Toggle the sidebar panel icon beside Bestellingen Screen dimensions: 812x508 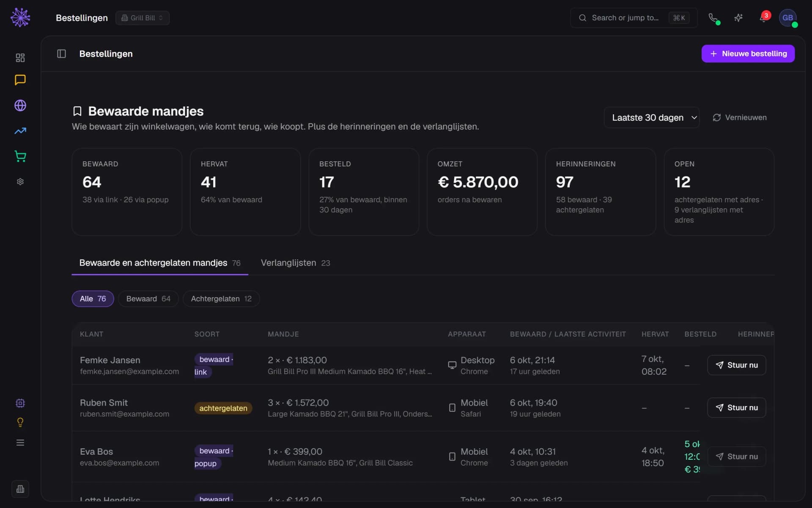coord(62,54)
